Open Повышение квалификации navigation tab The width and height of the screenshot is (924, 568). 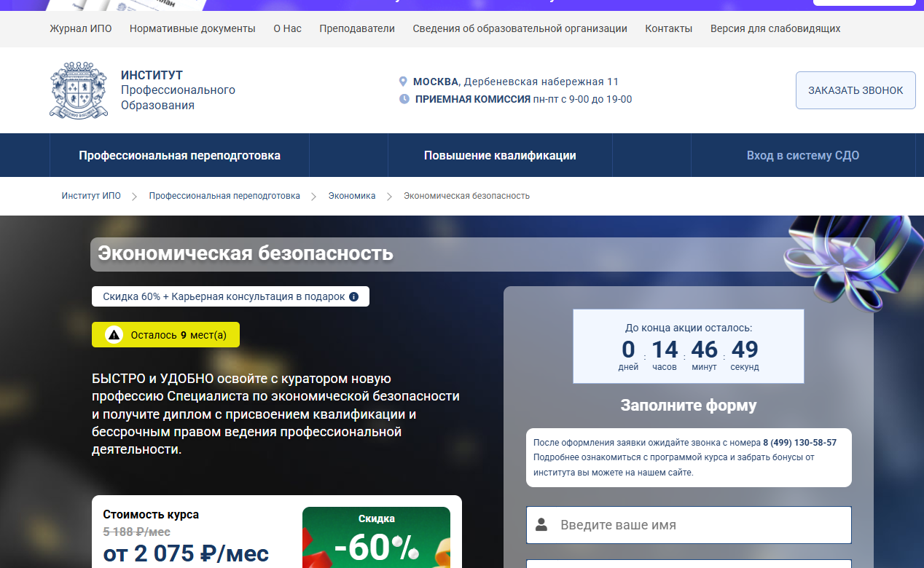[500, 155]
